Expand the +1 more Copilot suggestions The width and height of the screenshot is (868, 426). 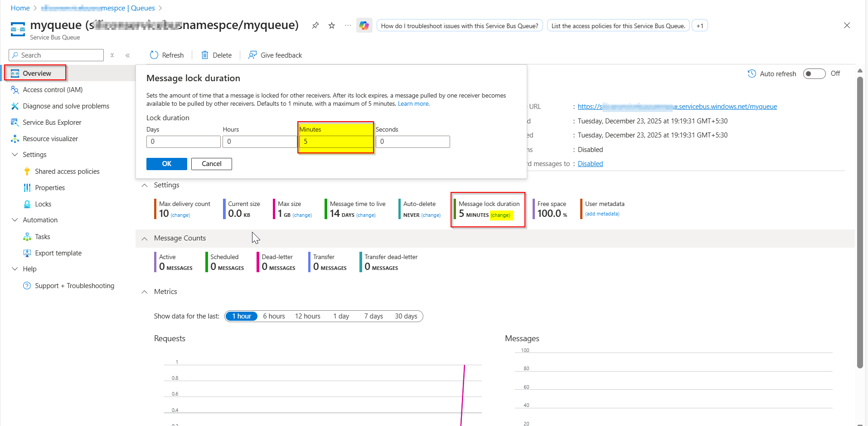(x=700, y=26)
